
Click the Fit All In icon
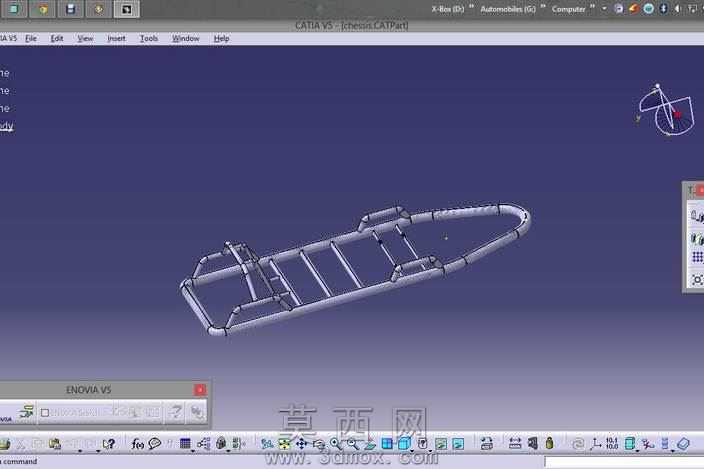(284, 444)
